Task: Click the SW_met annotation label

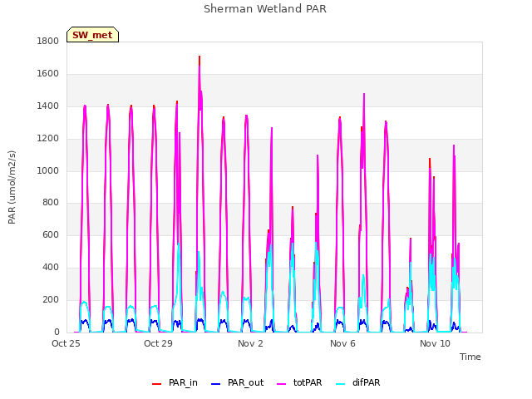Action: [92, 35]
